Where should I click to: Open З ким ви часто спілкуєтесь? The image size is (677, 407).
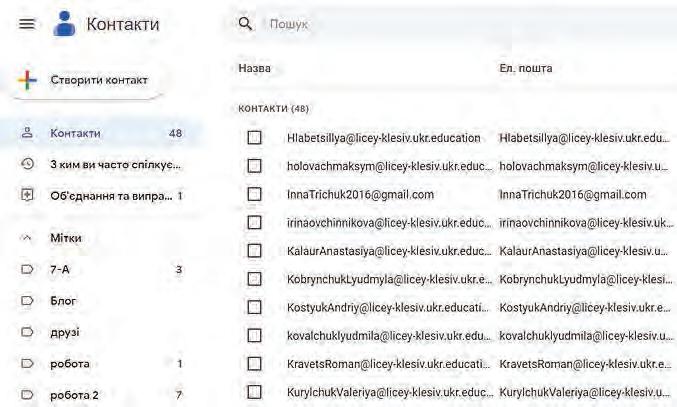(115, 164)
